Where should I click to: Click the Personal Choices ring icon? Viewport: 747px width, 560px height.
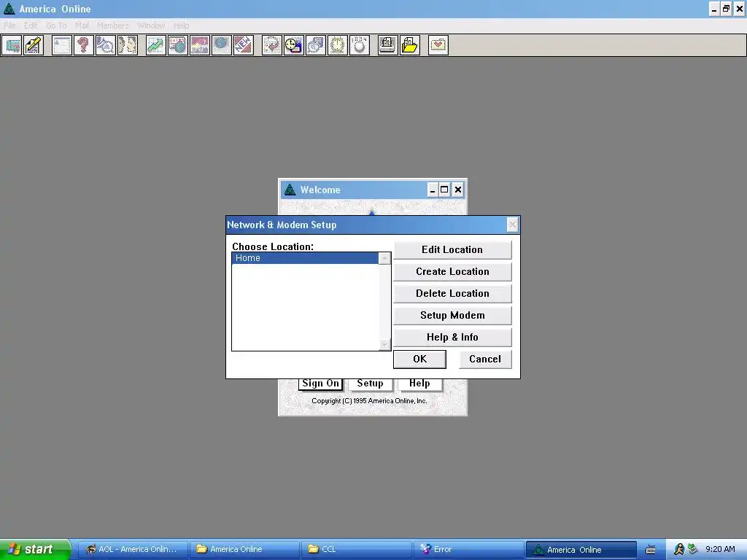pos(360,45)
